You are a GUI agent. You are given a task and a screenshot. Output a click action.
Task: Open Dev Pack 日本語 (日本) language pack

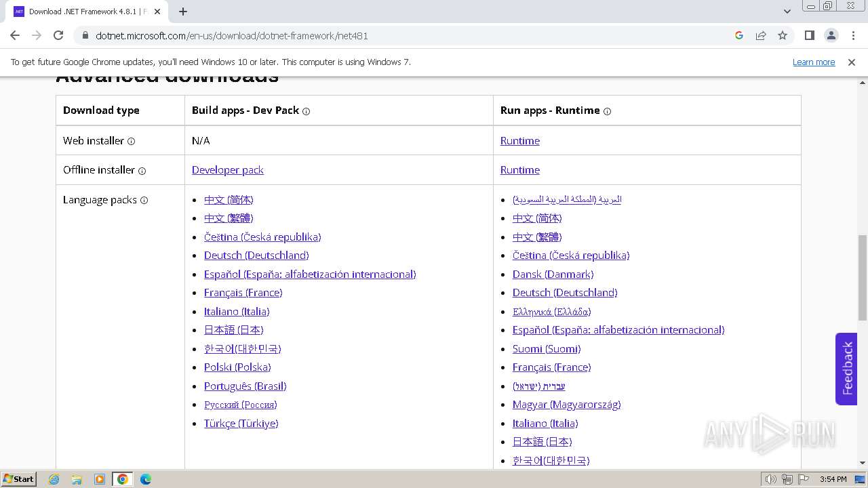[234, 329]
